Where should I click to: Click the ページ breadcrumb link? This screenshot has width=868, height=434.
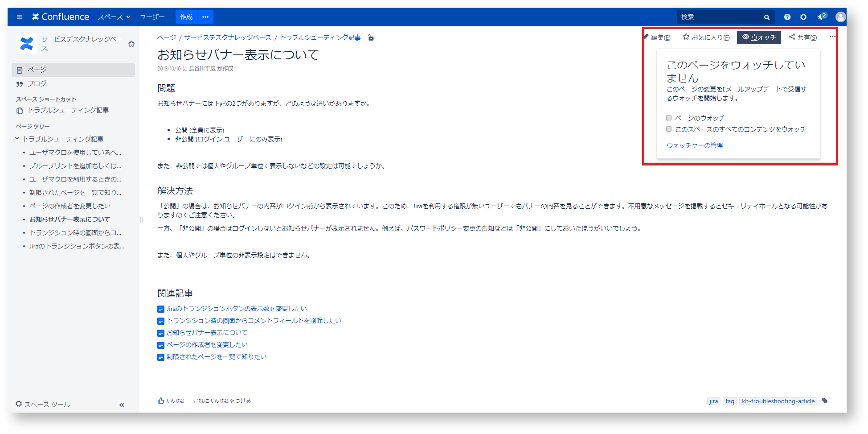[x=166, y=37]
